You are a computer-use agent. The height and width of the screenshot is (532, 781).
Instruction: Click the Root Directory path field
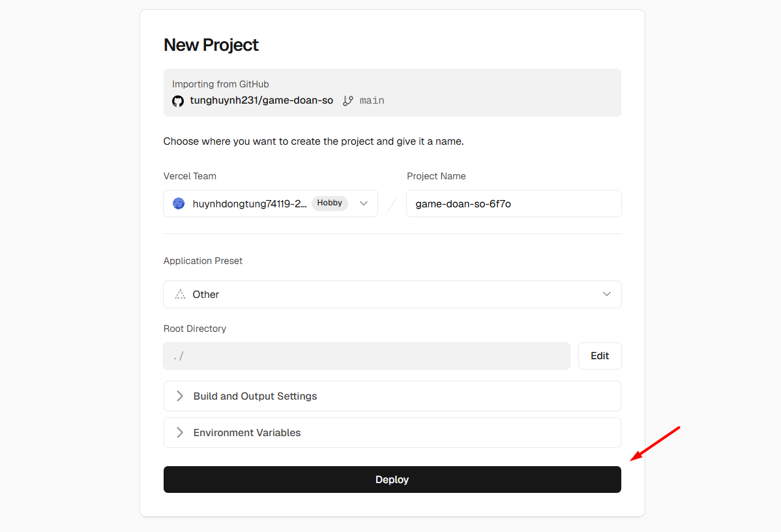click(x=366, y=356)
